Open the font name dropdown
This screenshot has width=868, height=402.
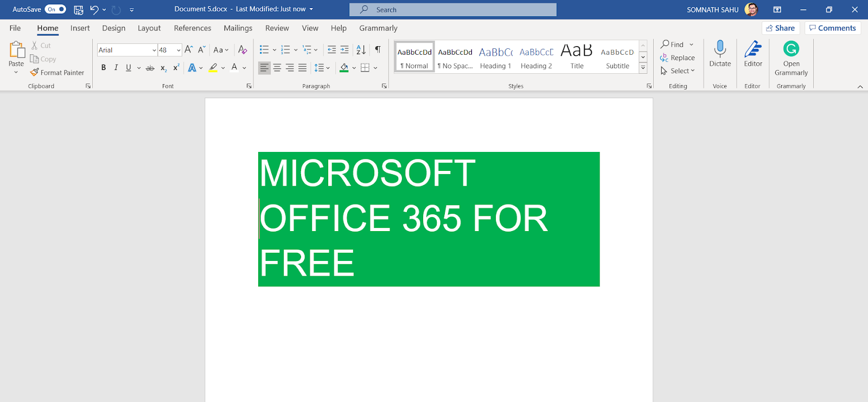pyautogui.click(x=154, y=50)
